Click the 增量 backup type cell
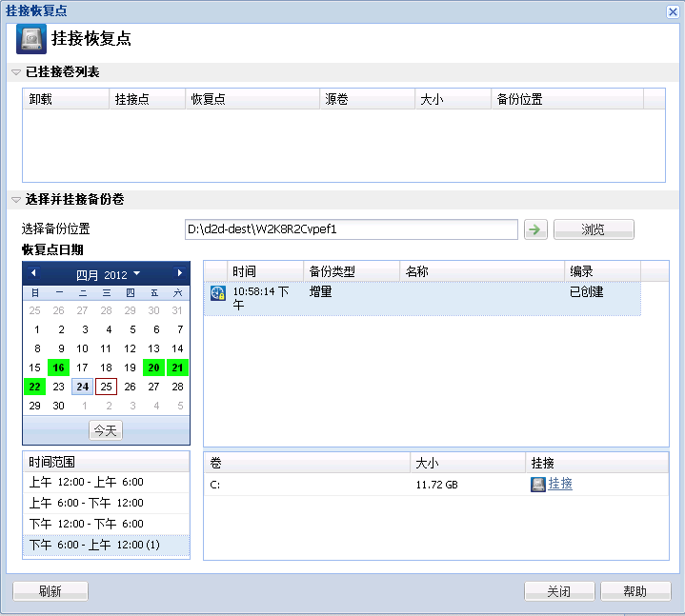This screenshot has width=685, height=616. (x=321, y=291)
